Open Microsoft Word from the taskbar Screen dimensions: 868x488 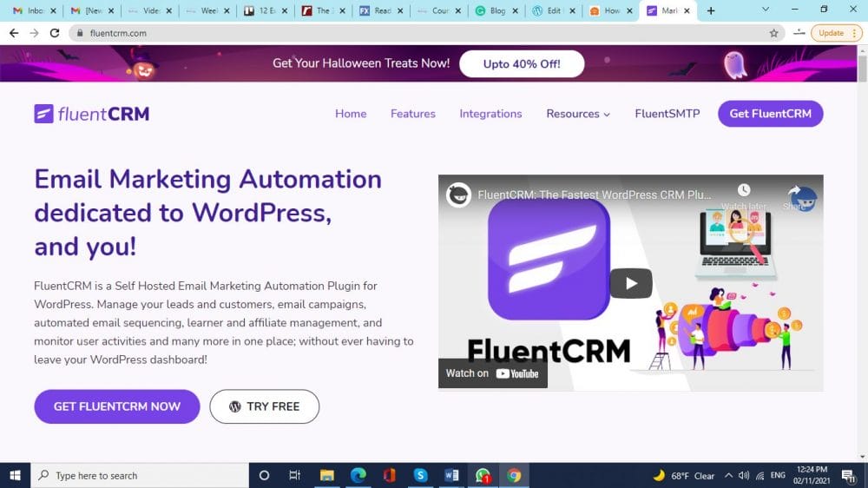(451, 475)
